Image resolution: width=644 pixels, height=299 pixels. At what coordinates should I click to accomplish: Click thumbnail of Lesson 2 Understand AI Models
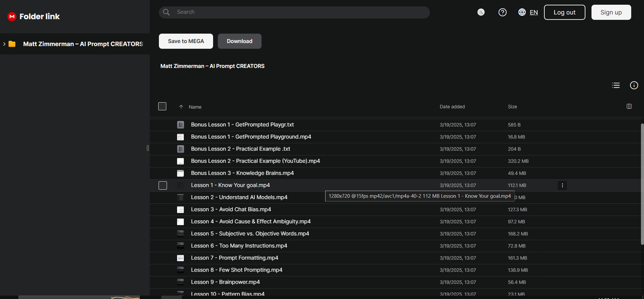point(180,197)
